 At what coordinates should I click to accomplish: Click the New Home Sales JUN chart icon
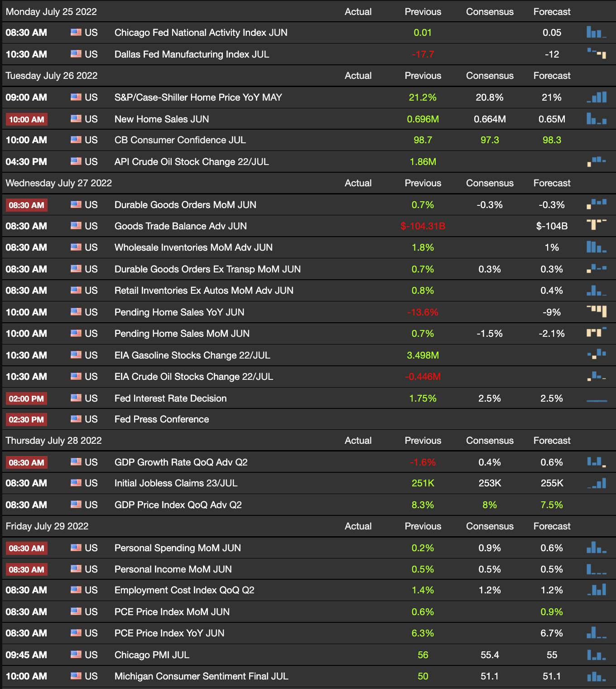(597, 119)
